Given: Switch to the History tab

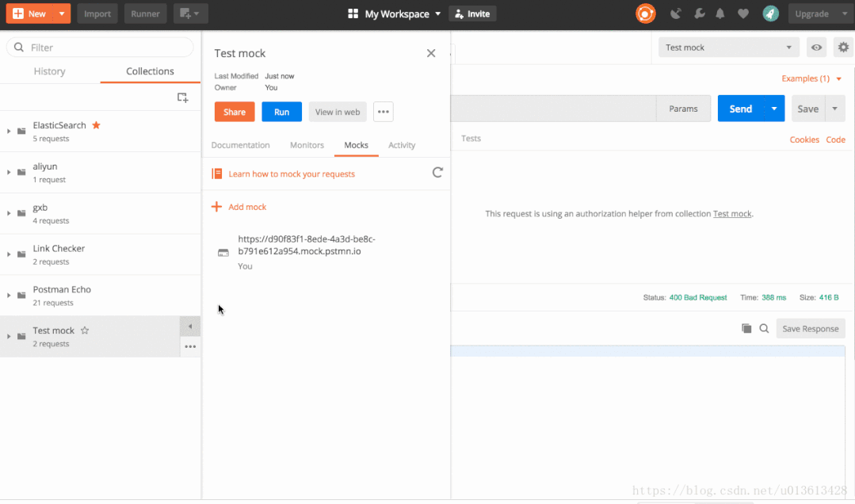Looking at the screenshot, I should coord(50,71).
